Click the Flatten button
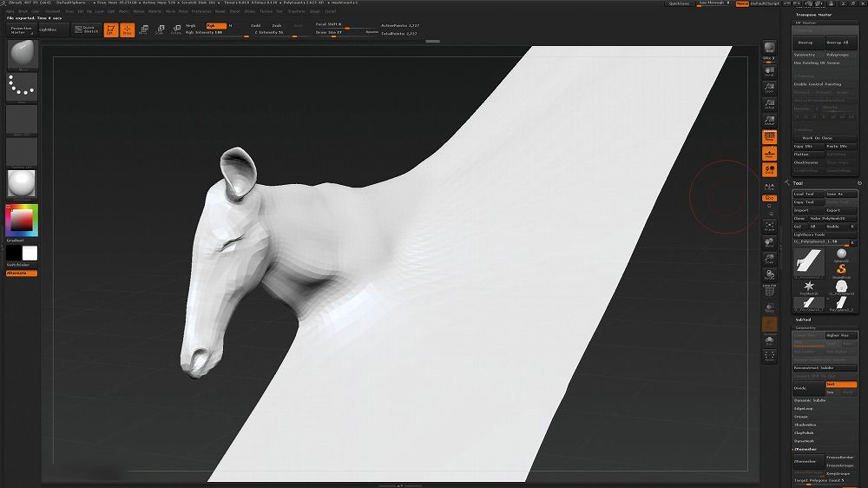 809,155
